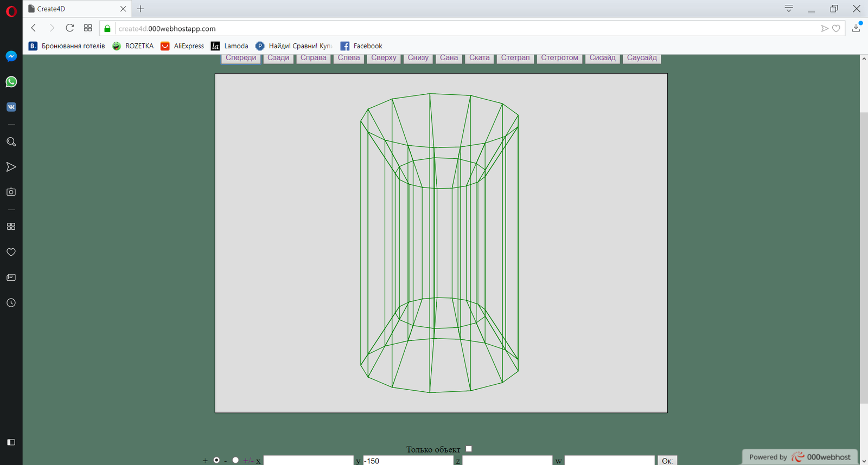Select the Сверху view tab
Viewport: 868px width, 465px height.
point(384,58)
